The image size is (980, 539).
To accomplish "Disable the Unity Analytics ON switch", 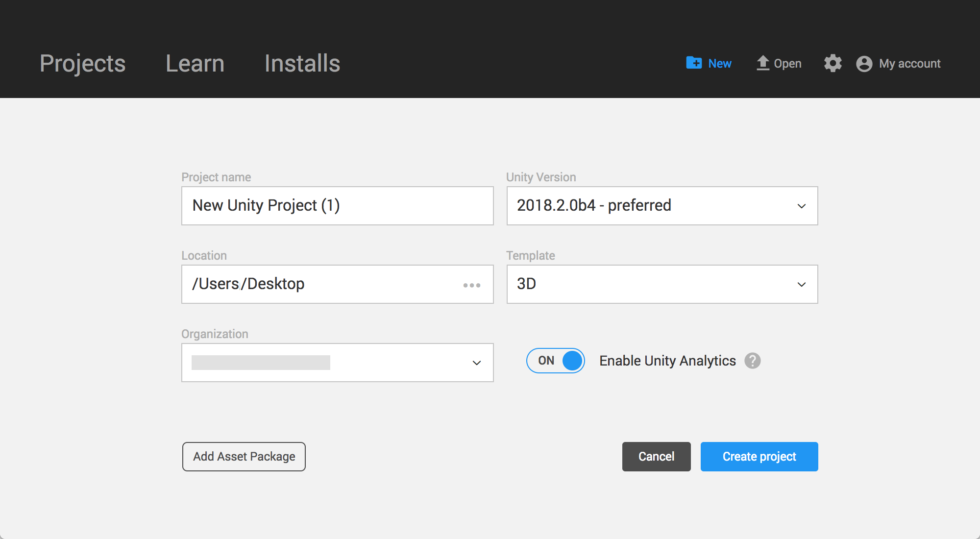I will click(x=556, y=361).
